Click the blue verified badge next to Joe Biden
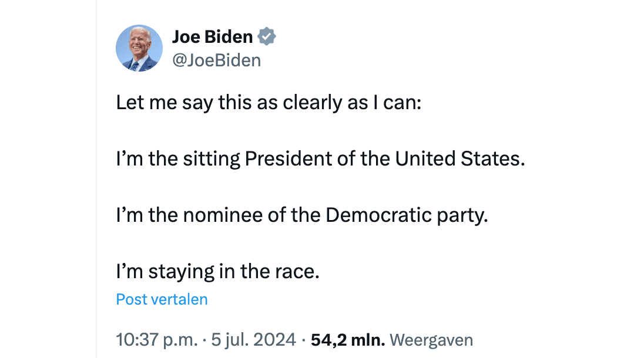 point(267,37)
